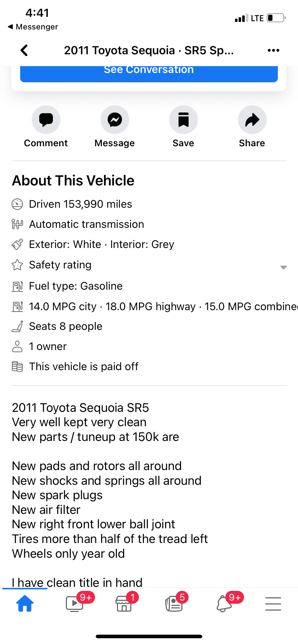The image size is (298, 644).
Task: View notifications via the bell icon
Action: [224, 604]
